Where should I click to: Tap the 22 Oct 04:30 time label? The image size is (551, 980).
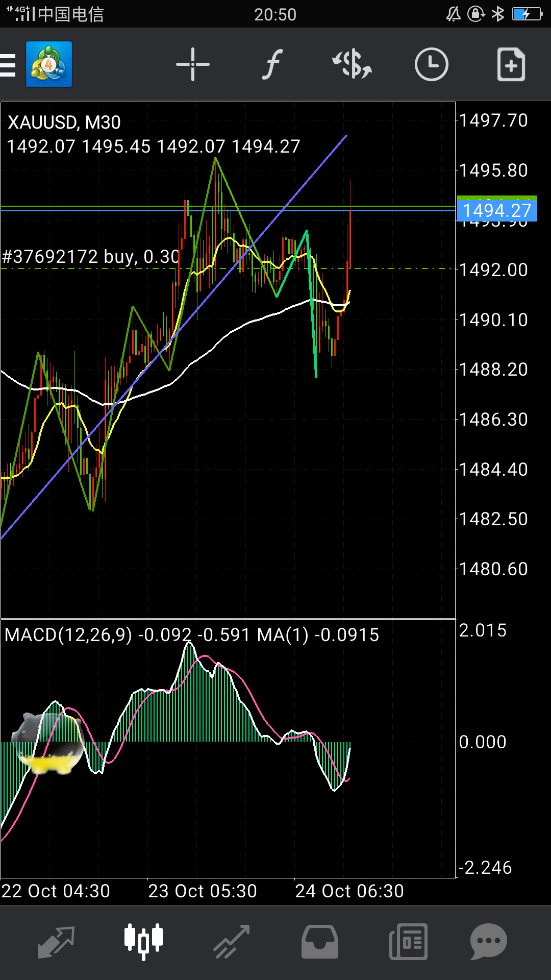(56, 891)
